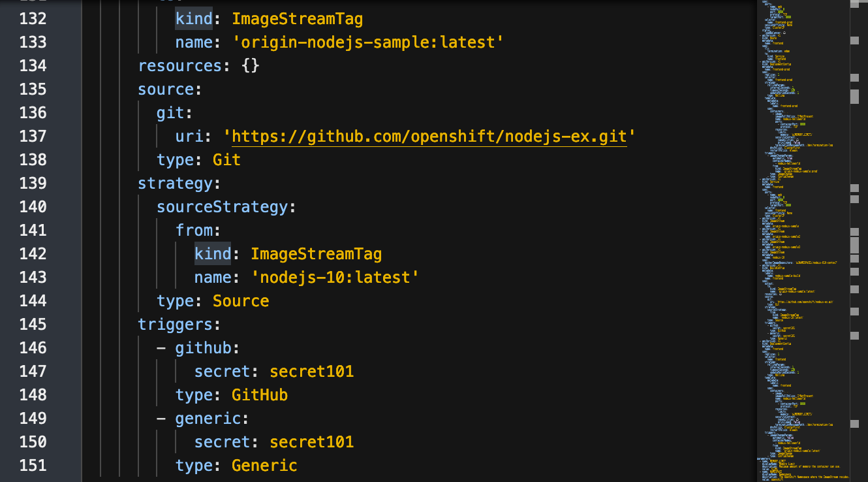Click the GitHub type value
Screen dimensions: 868x482
pyautogui.click(x=260, y=395)
